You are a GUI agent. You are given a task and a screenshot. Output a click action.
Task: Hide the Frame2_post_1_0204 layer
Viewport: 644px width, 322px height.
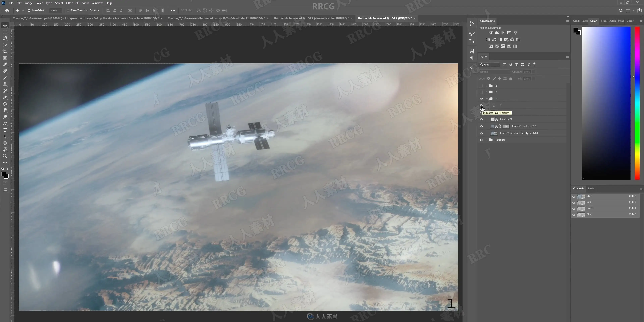(481, 126)
